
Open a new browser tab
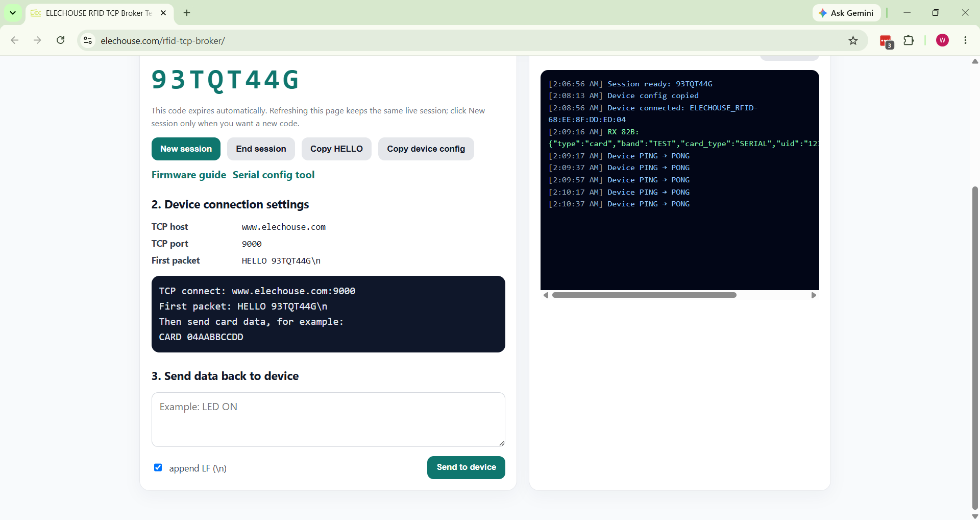pos(187,13)
